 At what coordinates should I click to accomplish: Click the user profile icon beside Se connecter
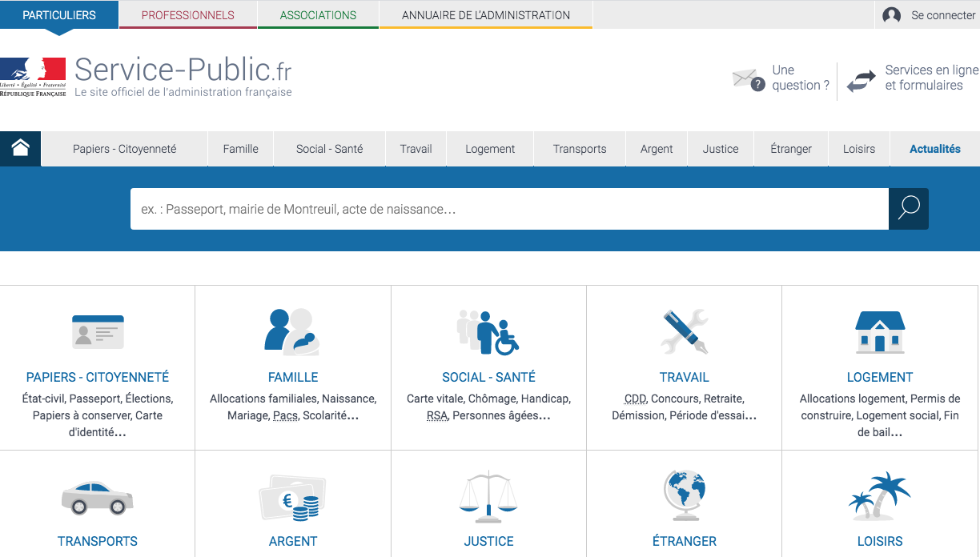891,15
